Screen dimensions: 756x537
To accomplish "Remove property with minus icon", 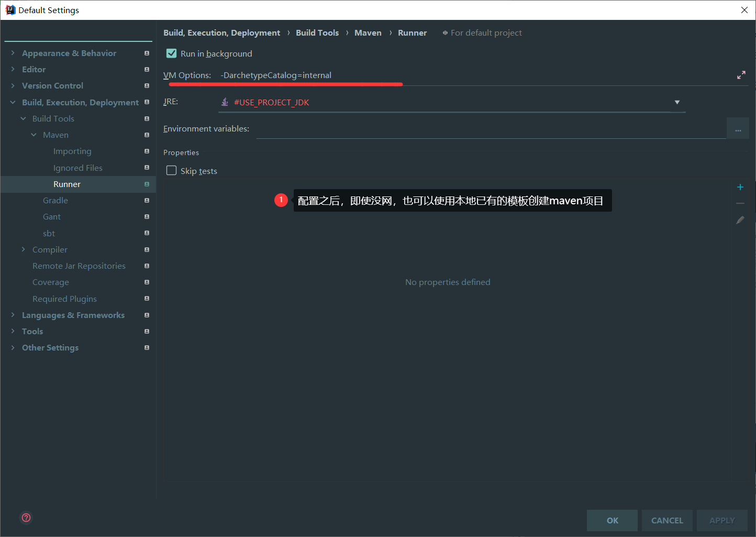I will tap(740, 203).
